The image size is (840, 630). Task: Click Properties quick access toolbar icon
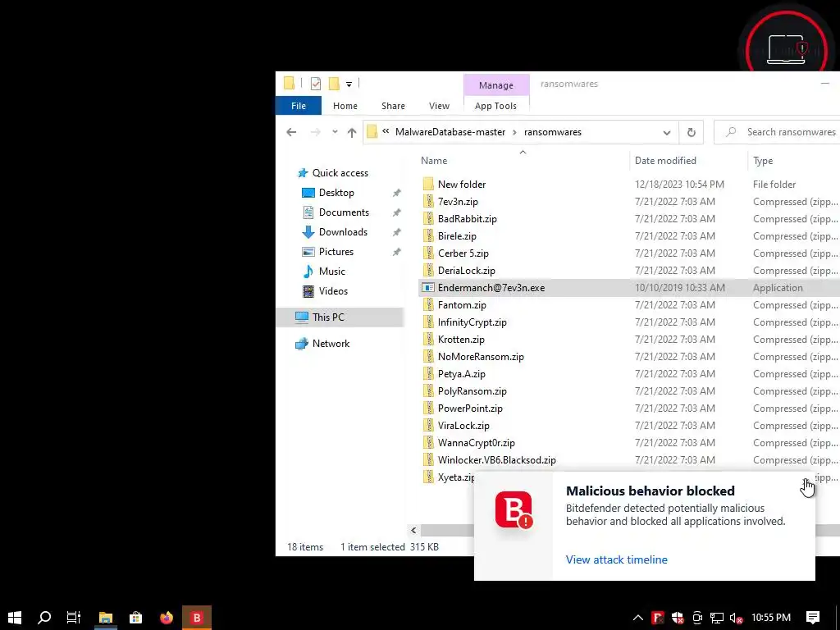pos(316,84)
